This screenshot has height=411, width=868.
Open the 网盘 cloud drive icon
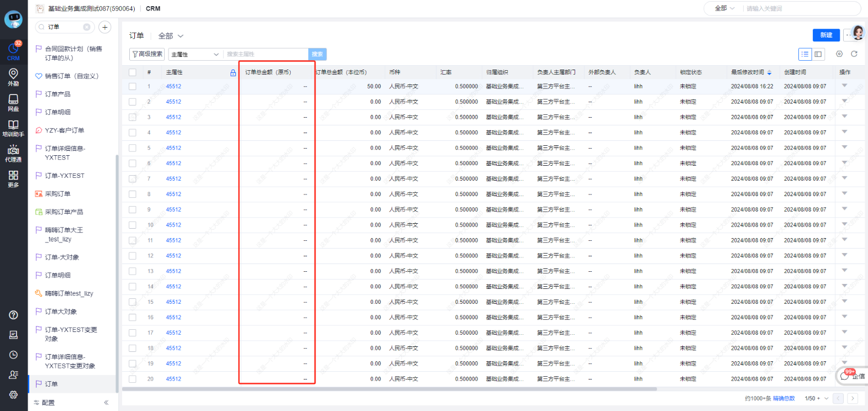tap(13, 102)
